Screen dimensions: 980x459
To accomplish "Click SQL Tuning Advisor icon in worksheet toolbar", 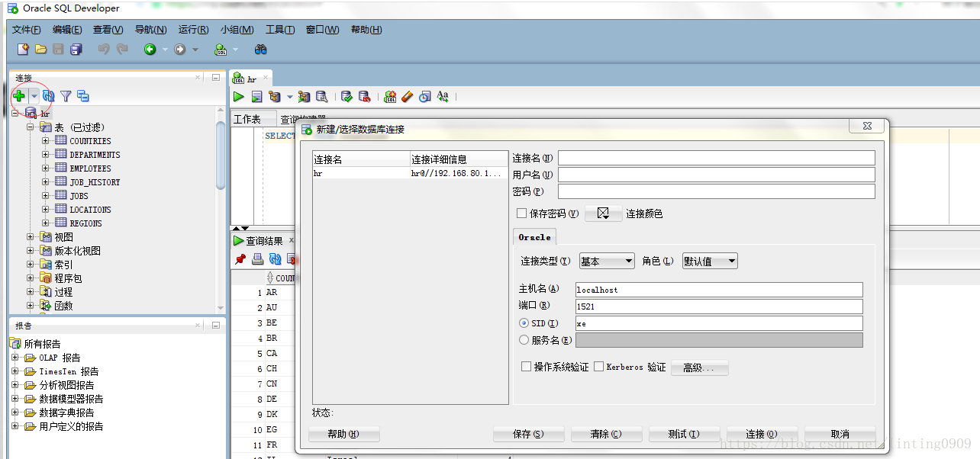I will (x=321, y=97).
